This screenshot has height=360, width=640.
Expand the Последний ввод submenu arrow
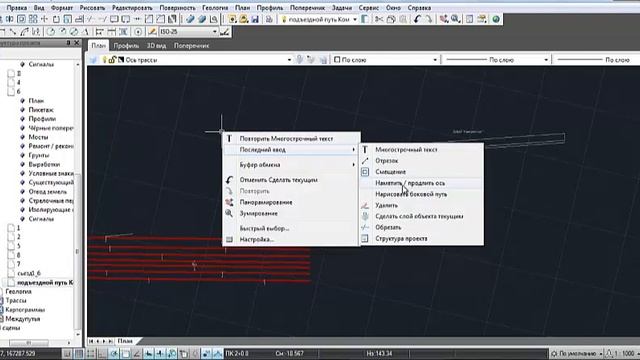[x=353, y=150]
